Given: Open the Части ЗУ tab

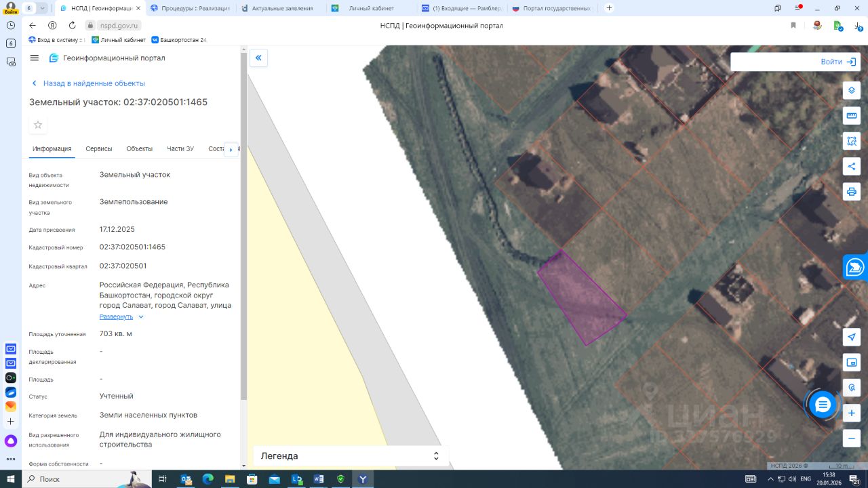Looking at the screenshot, I should [180, 149].
